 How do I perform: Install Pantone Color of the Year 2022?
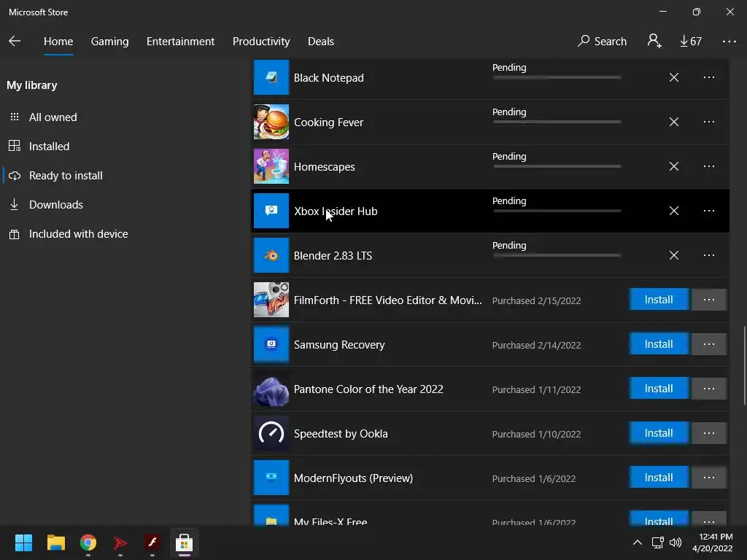click(x=659, y=389)
